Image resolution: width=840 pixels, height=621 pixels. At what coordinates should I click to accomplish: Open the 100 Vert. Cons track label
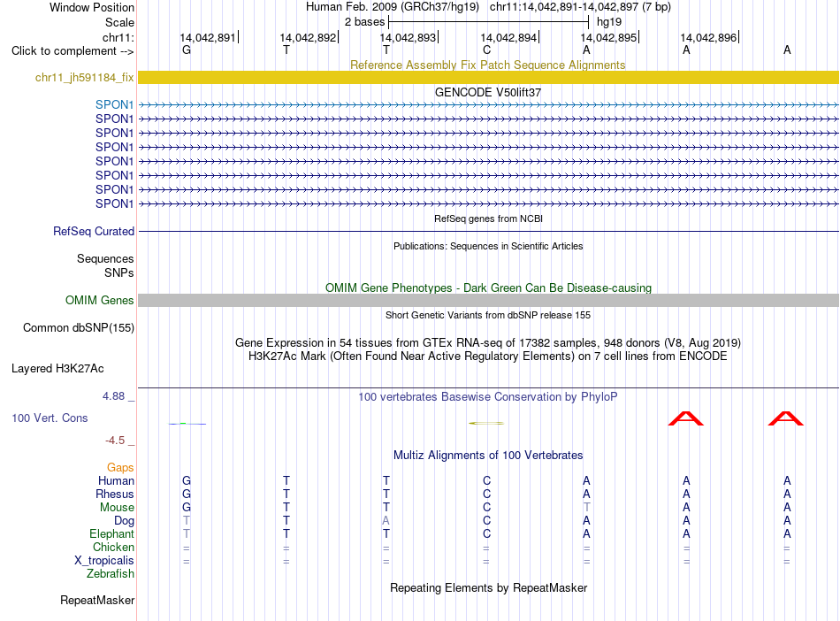tap(50, 418)
